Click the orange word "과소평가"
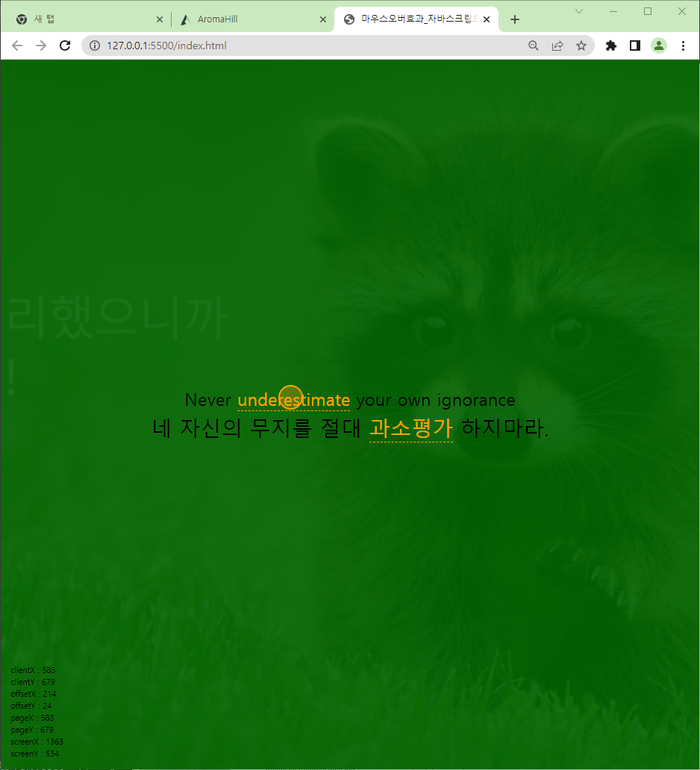 pos(410,428)
